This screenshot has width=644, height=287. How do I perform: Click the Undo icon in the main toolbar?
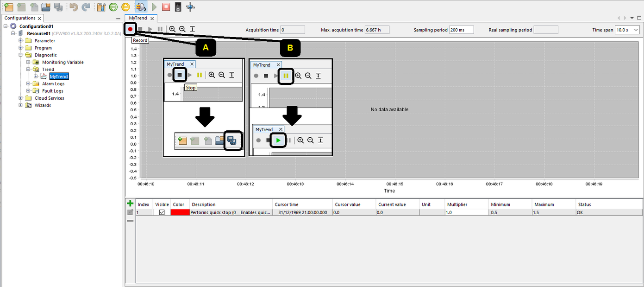(x=74, y=6)
